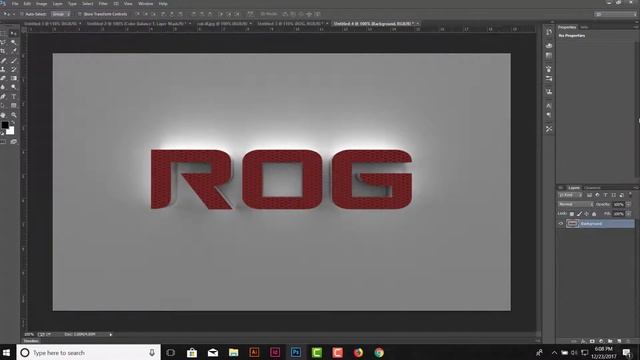
Task: Select the Clone Stamp tool
Action: pos(3,69)
